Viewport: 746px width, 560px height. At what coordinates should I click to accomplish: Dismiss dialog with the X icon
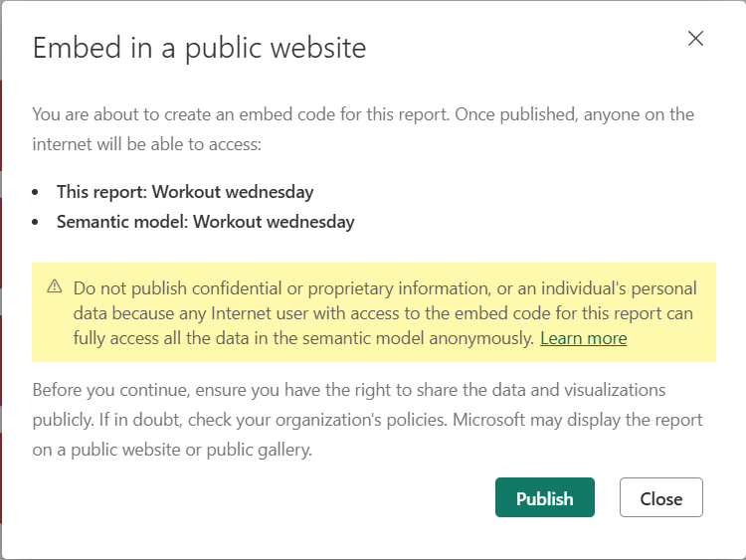click(x=695, y=39)
